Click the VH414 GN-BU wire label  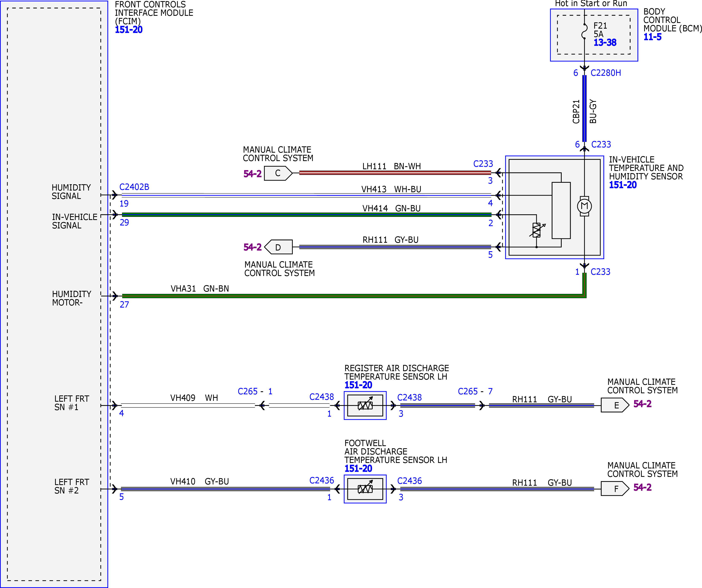click(391, 208)
